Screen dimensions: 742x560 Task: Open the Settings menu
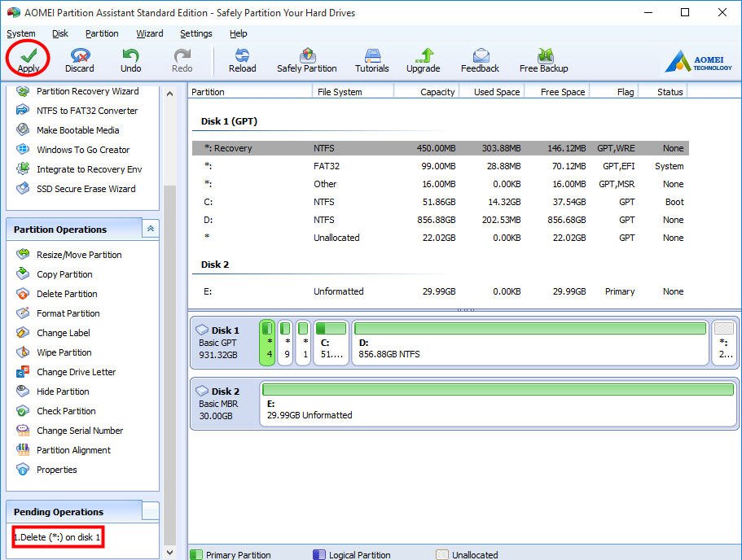click(195, 33)
